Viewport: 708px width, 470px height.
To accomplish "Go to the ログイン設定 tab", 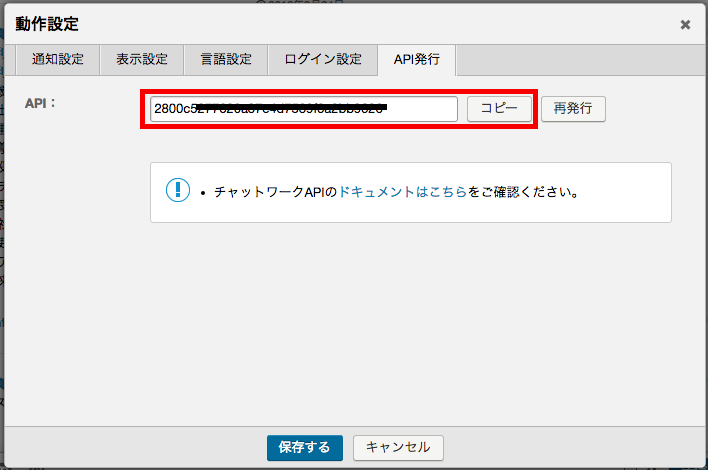I will click(x=322, y=59).
